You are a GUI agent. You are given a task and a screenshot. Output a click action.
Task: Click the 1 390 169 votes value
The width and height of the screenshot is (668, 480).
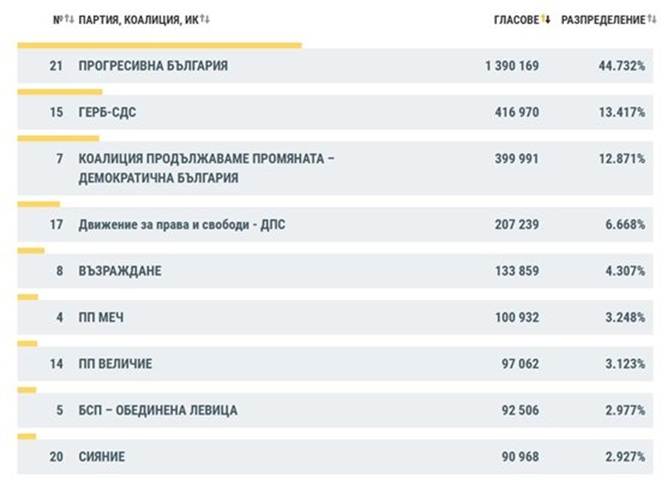(x=511, y=66)
